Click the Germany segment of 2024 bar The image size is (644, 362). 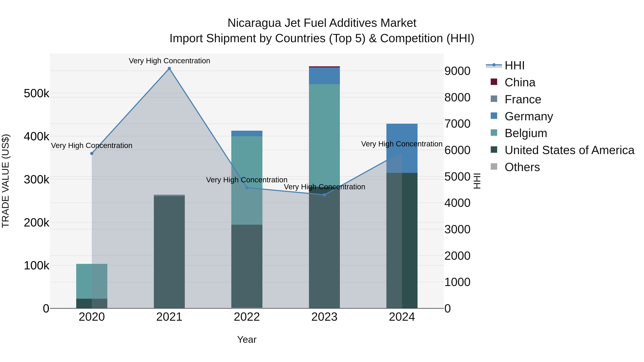402,148
